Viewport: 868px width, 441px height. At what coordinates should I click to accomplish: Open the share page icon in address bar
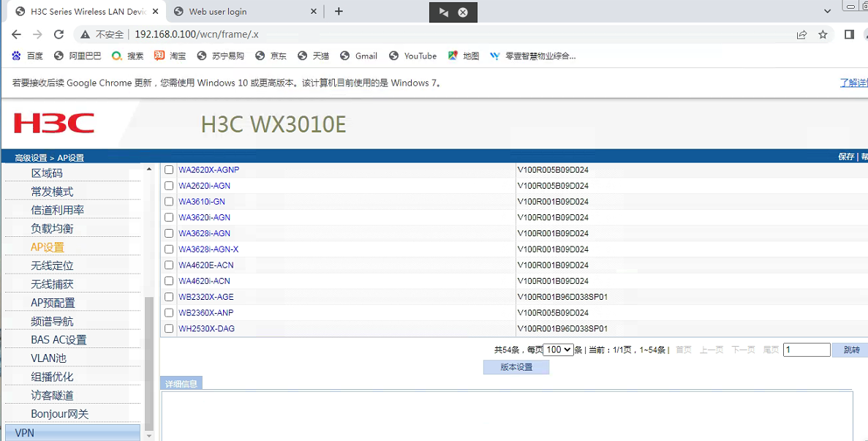[801, 34]
